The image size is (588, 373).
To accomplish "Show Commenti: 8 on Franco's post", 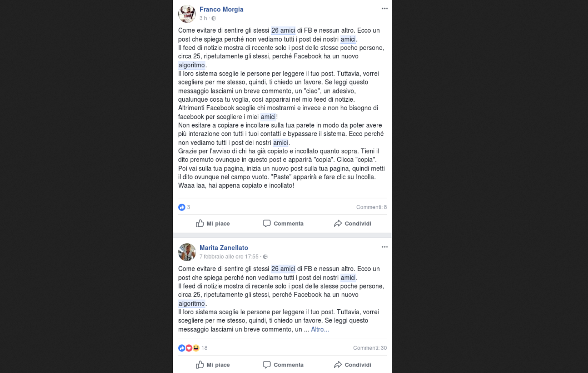I will coord(371,207).
